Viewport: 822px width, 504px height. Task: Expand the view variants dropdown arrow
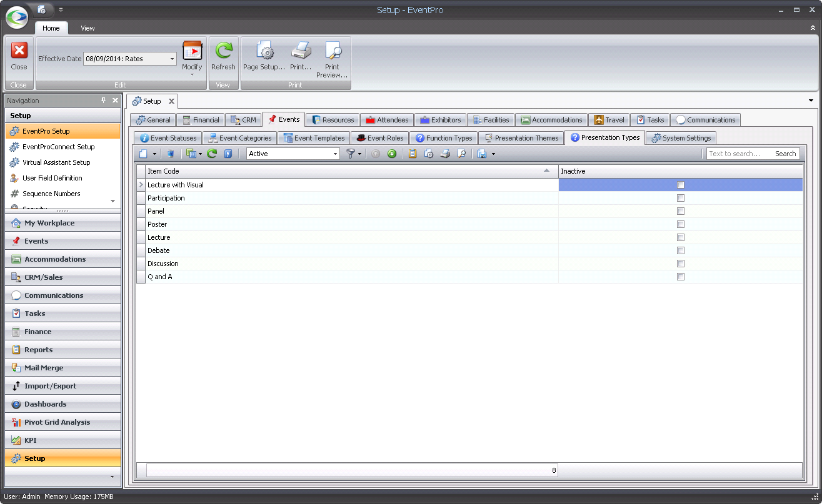[x=201, y=154]
